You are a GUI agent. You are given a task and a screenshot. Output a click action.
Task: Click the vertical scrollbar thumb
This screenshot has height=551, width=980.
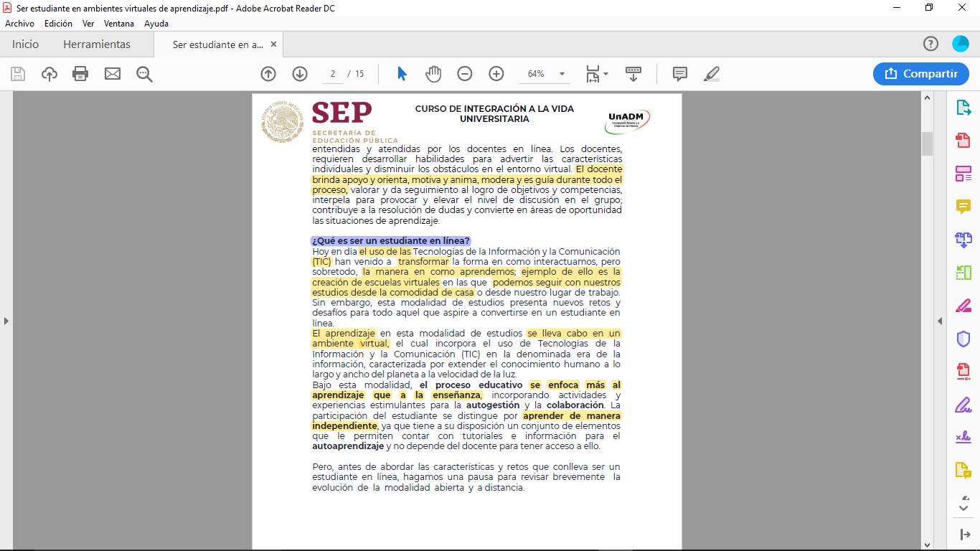(x=927, y=143)
